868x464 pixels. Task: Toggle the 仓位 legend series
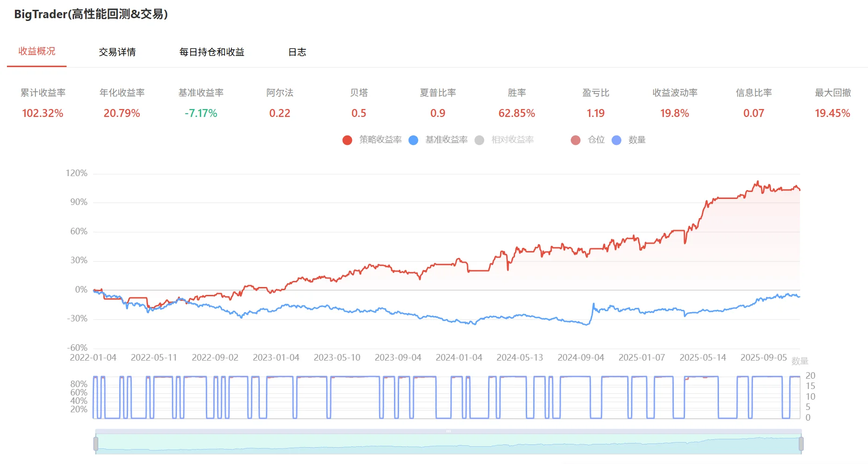pos(596,140)
